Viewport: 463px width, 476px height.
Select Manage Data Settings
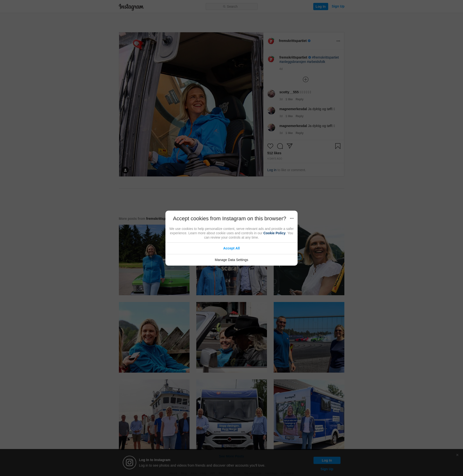[231, 260]
